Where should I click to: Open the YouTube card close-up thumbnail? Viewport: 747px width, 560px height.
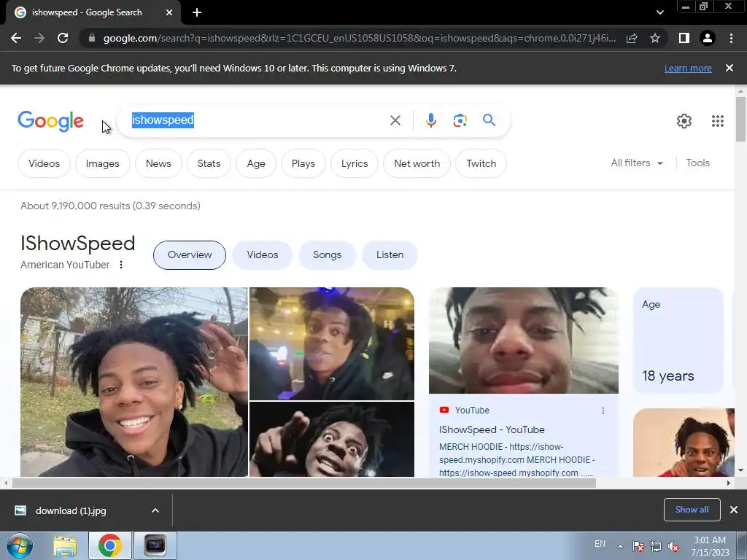(524, 340)
